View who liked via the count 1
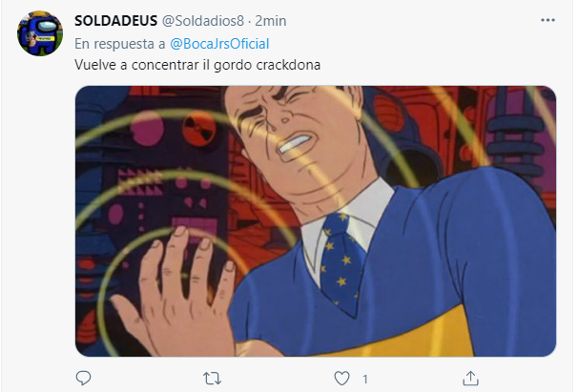The width and height of the screenshot is (579, 392). (x=364, y=379)
